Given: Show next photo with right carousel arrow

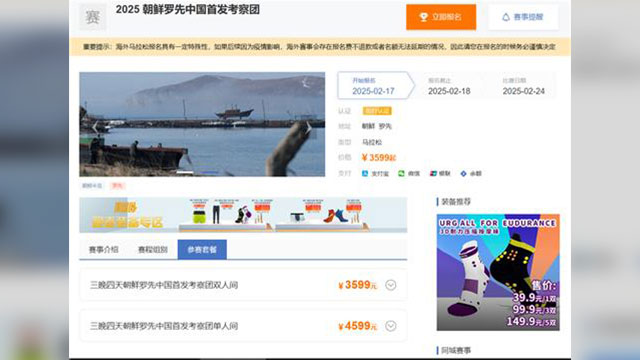Looking at the screenshot, I should tap(309, 127).
